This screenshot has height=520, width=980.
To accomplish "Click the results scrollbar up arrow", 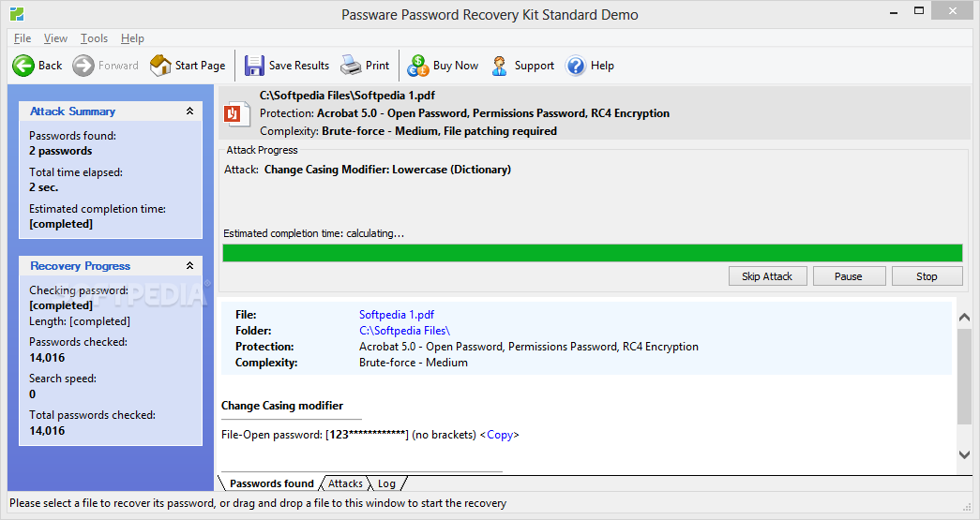I will (964, 318).
